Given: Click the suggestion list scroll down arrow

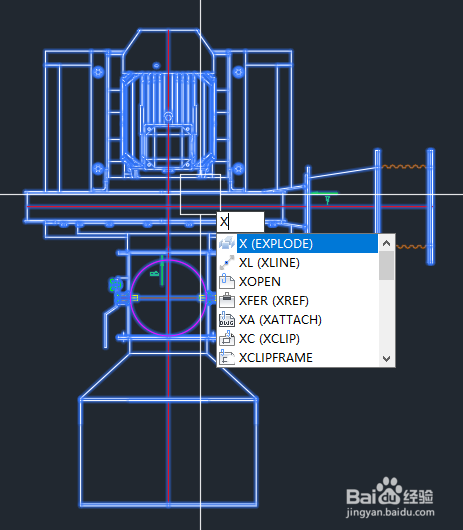Looking at the screenshot, I should 386,358.
